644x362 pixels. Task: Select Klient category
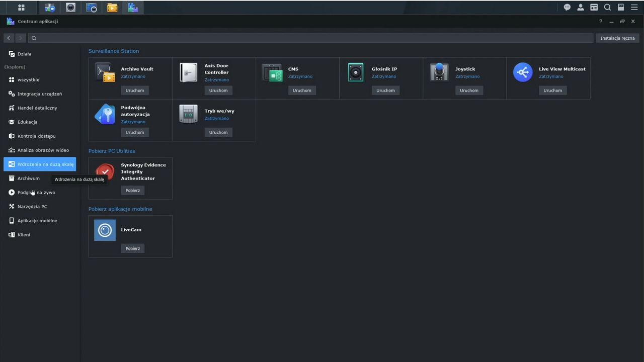40,234
